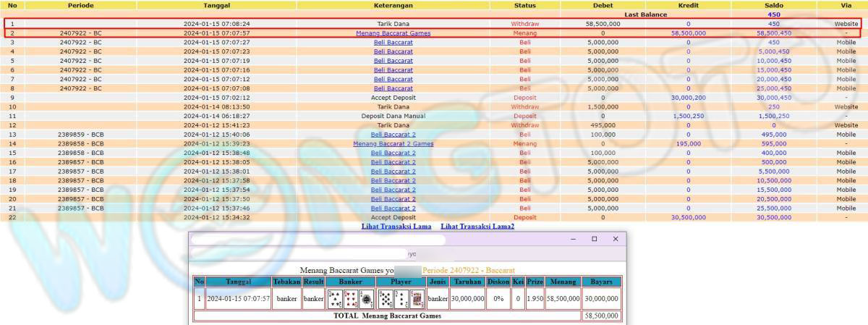Screen dimensions: 868x325
Task: Click the first Player card image
Action: point(386,297)
